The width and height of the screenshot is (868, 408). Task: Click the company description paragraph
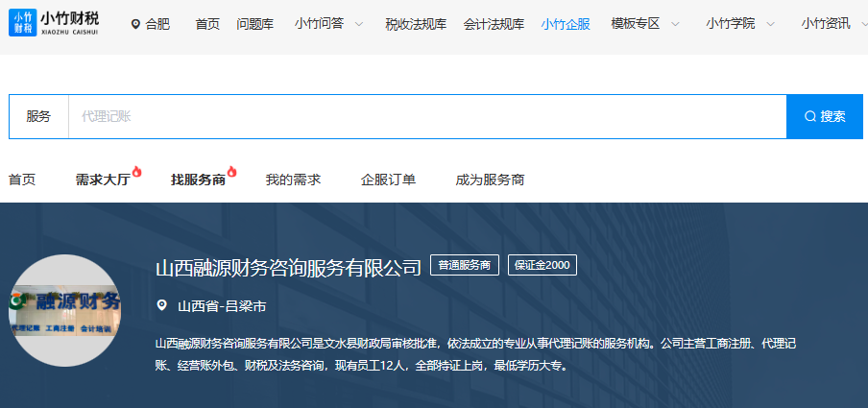pos(475,355)
